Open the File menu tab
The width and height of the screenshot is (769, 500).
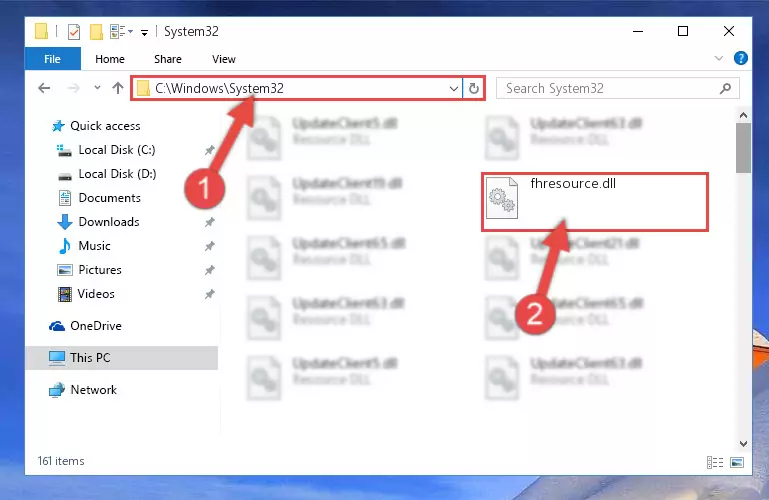[x=52, y=59]
